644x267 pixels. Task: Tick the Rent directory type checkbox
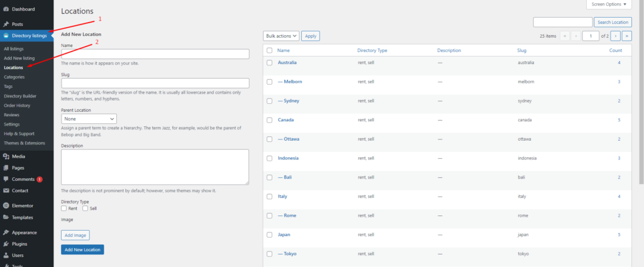pos(64,209)
